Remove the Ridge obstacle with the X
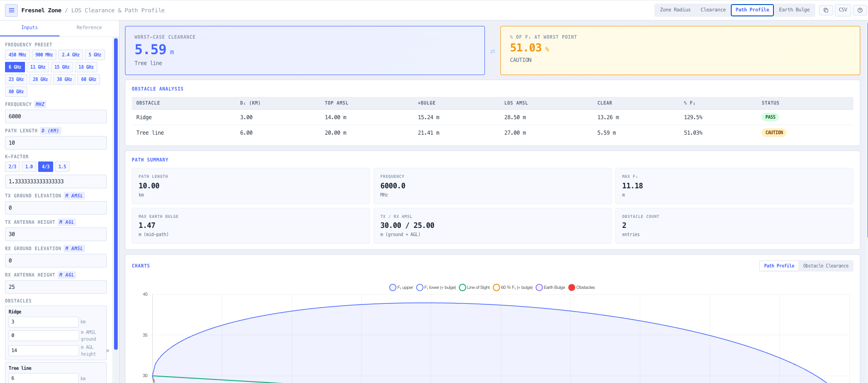The width and height of the screenshot is (868, 383). coord(108,351)
